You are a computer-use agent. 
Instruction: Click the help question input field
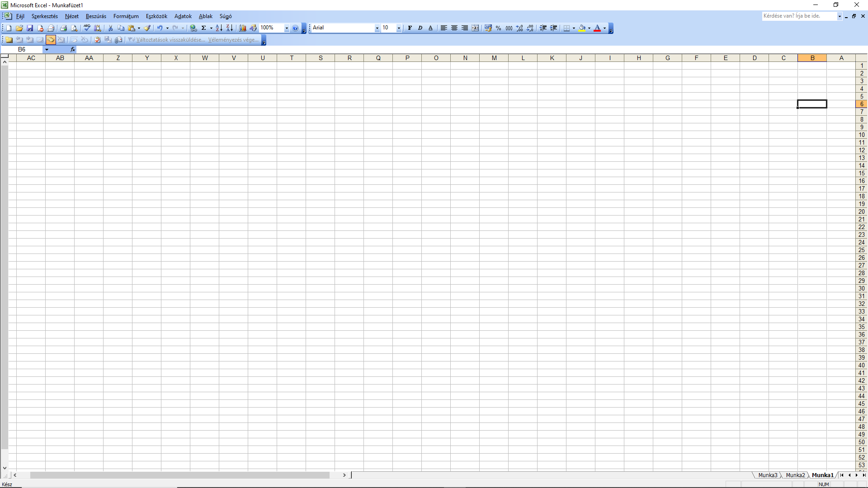pos(799,16)
